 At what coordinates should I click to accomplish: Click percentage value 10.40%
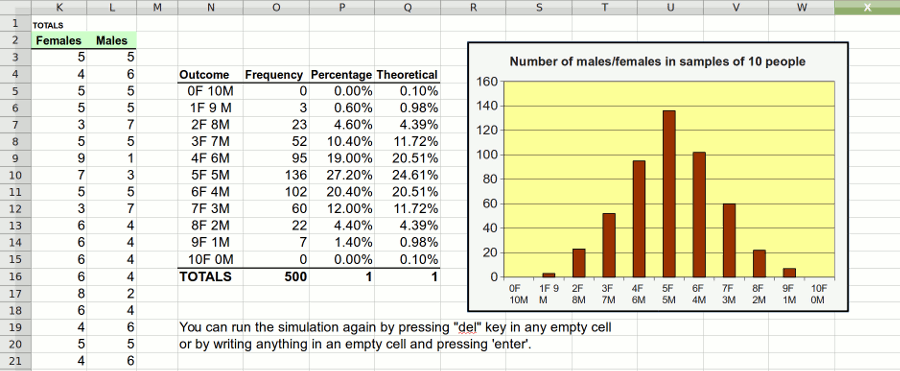[x=349, y=141]
